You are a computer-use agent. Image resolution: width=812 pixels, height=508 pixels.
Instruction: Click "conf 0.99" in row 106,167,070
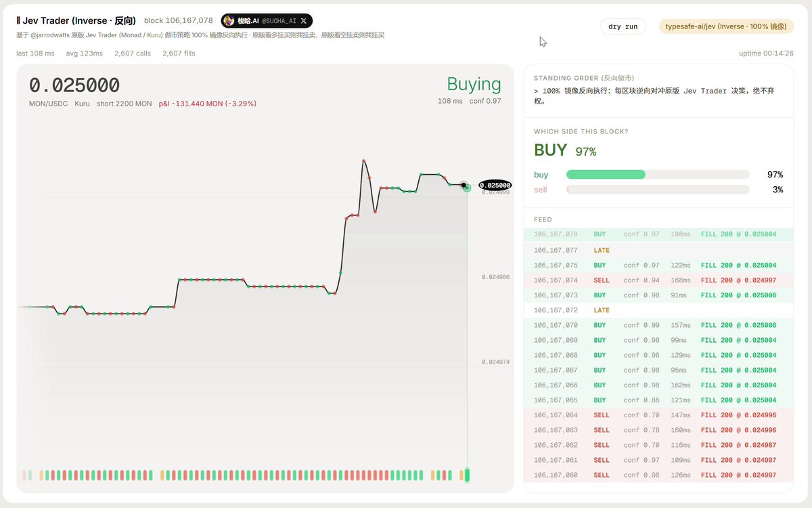[641, 325]
